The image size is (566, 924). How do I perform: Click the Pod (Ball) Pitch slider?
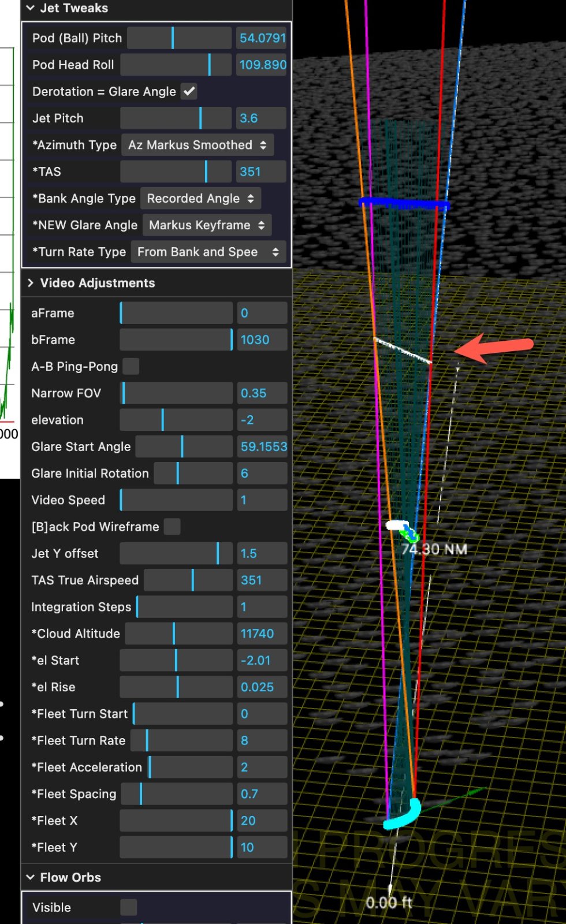[179, 38]
